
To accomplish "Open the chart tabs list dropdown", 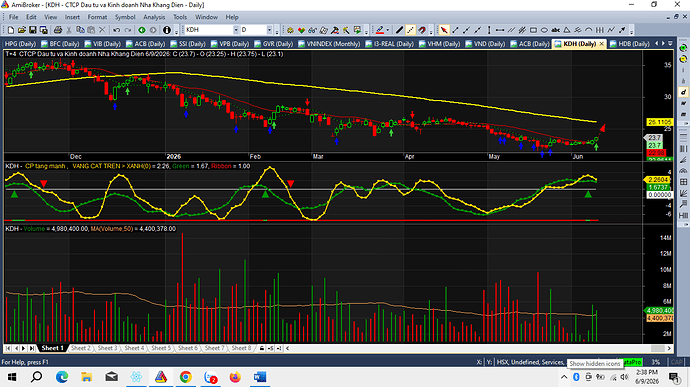I will [670, 44].
